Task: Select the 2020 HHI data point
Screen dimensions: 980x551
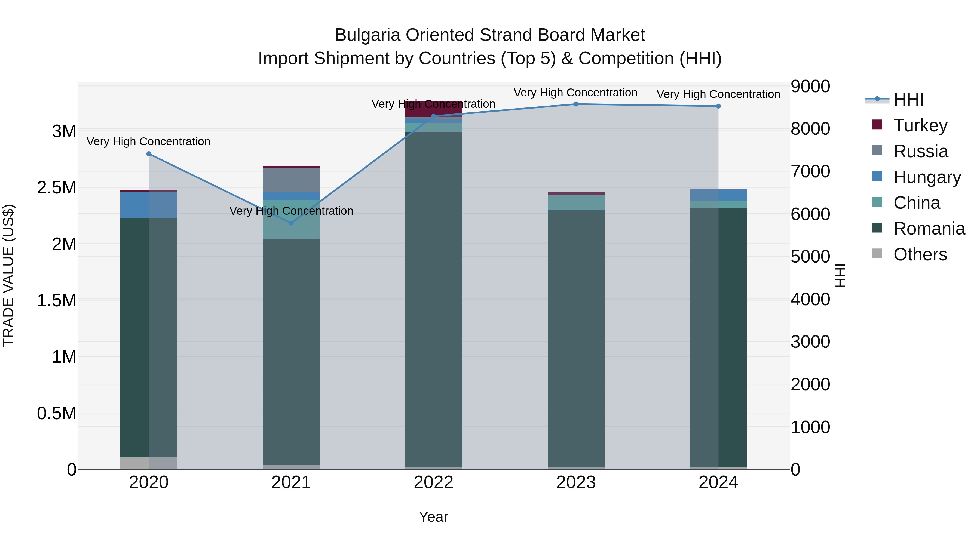Action: pyautogui.click(x=149, y=154)
